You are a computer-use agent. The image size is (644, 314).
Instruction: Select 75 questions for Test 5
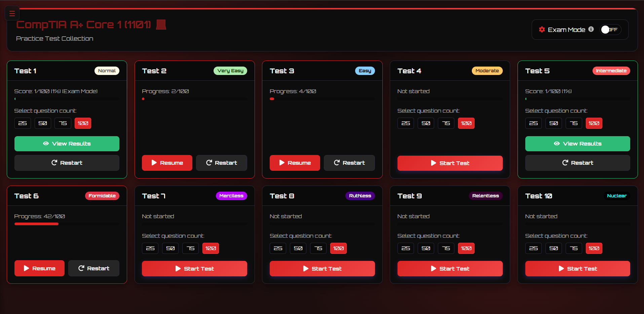tap(574, 123)
